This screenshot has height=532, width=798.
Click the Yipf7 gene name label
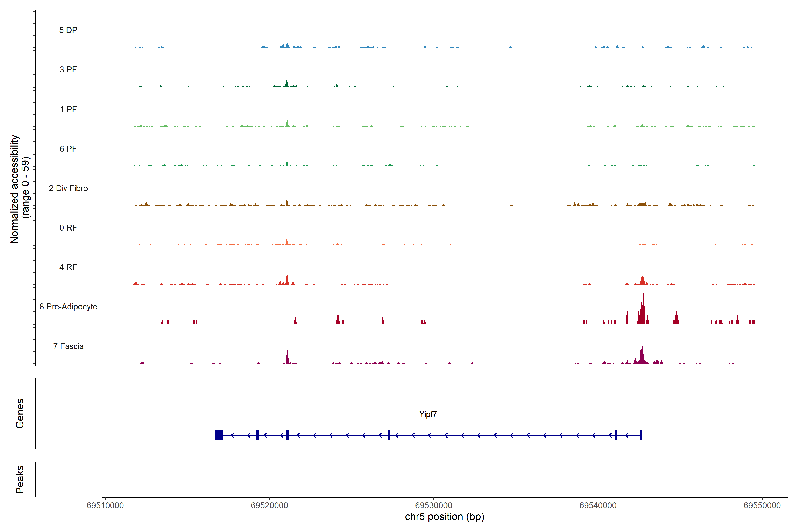(428, 414)
